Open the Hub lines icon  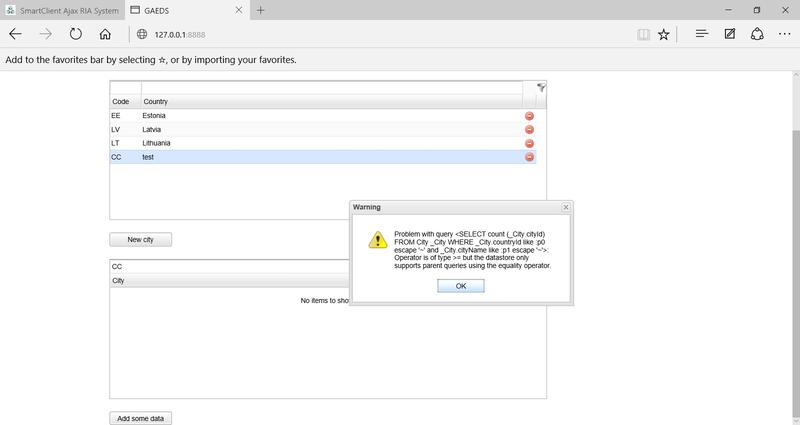702,34
